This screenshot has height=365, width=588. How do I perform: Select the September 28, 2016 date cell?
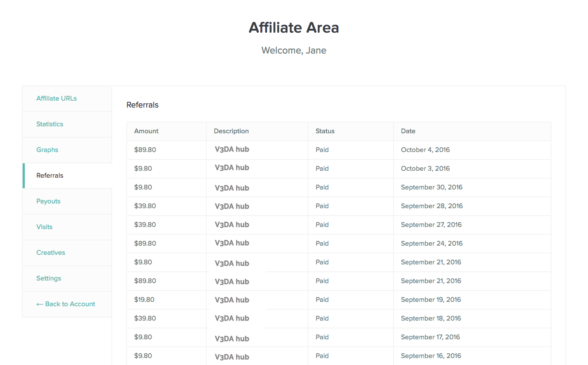[x=432, y=206]
